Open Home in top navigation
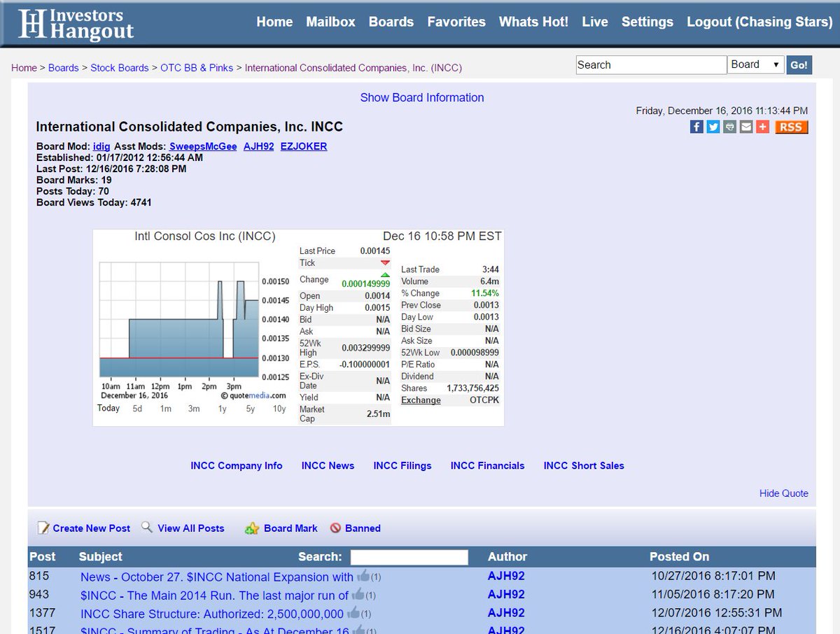 click(x=274, y=22)
